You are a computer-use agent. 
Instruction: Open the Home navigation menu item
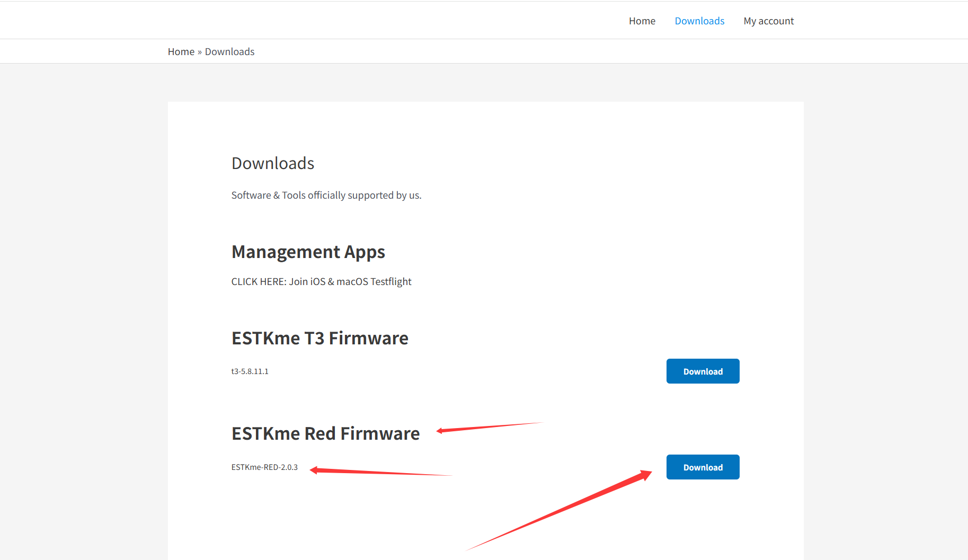click(642, 21)
